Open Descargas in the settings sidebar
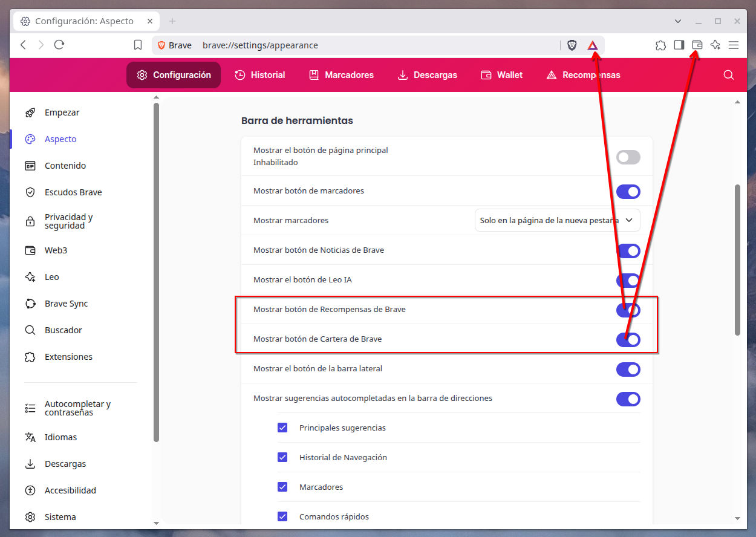756x537 pixels. pos(65,464)
